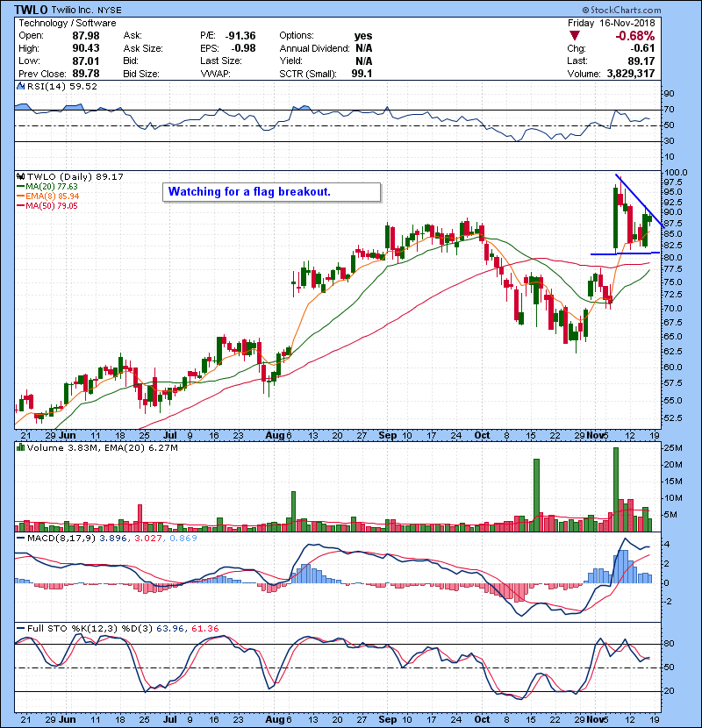The image size is (702, 728).
Task: Click the Volume value 3,829,317
Action: coord(631,74)
